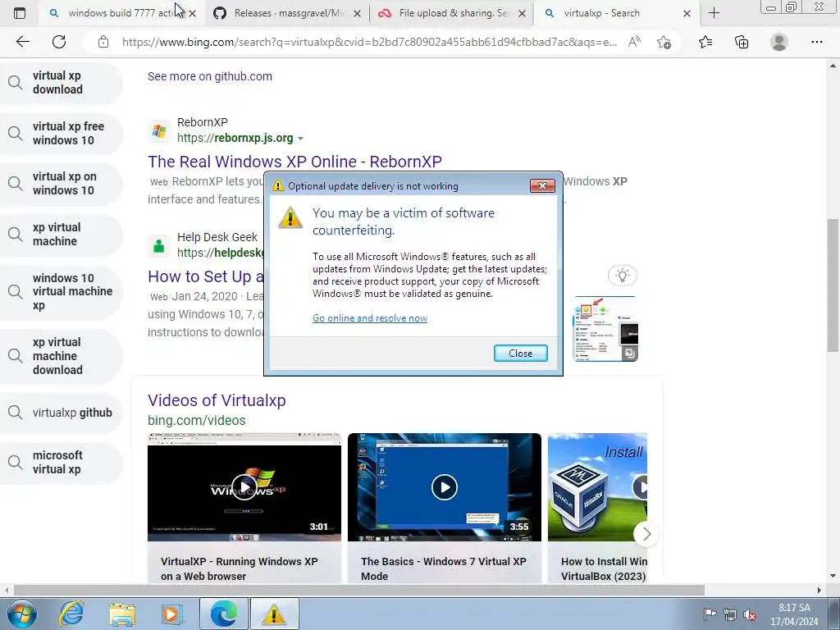Open the Settings and more ellipsis menu
The image size is (840, 630).
click(x=816, y=42)
